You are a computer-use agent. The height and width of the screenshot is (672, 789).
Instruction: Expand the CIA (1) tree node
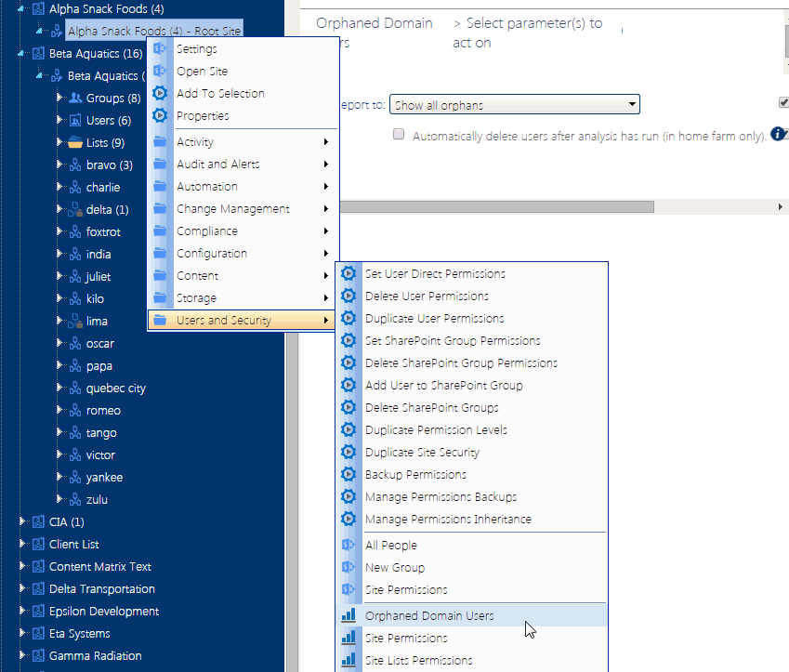click(23, 522)
